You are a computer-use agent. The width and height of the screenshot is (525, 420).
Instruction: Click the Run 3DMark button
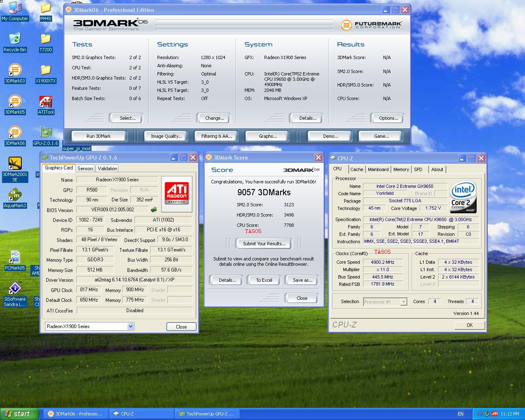click(98, 136)
